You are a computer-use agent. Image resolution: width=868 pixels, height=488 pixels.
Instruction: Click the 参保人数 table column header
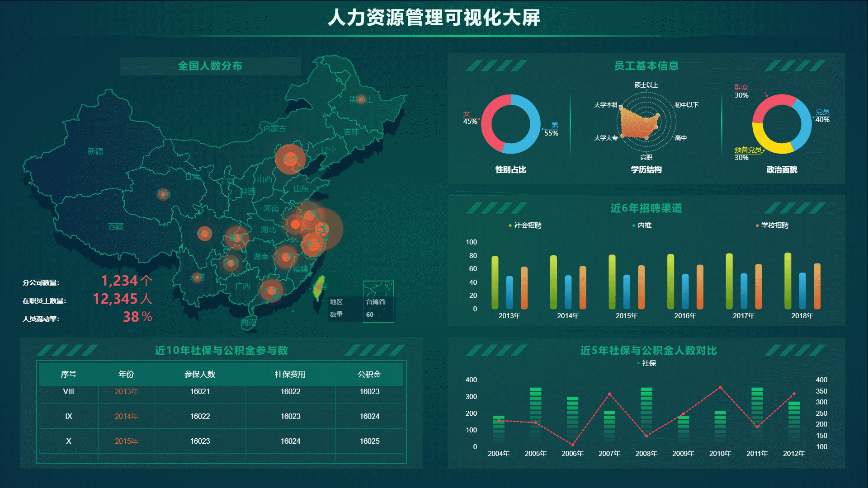click(200, 374)
